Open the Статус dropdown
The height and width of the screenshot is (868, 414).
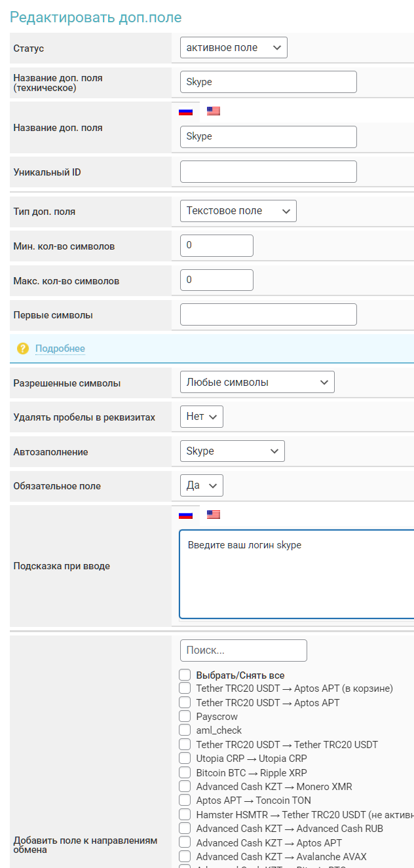tap(233, 48)
